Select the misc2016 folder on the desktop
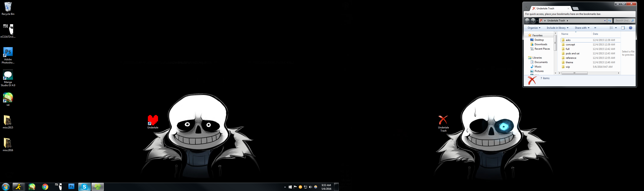The image size is (644, 191). (8, 145)
